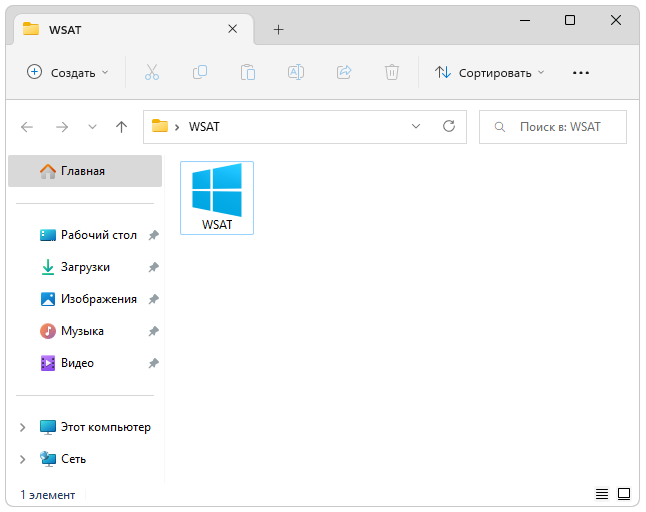Click the Cut scissors icon
Image resolution: width=646 pixels, height=512 pixels.
point(152,72)
